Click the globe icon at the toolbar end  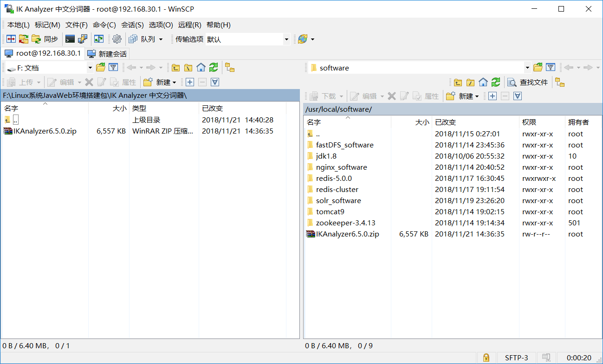pyautogui.click(x=302, y=39)
